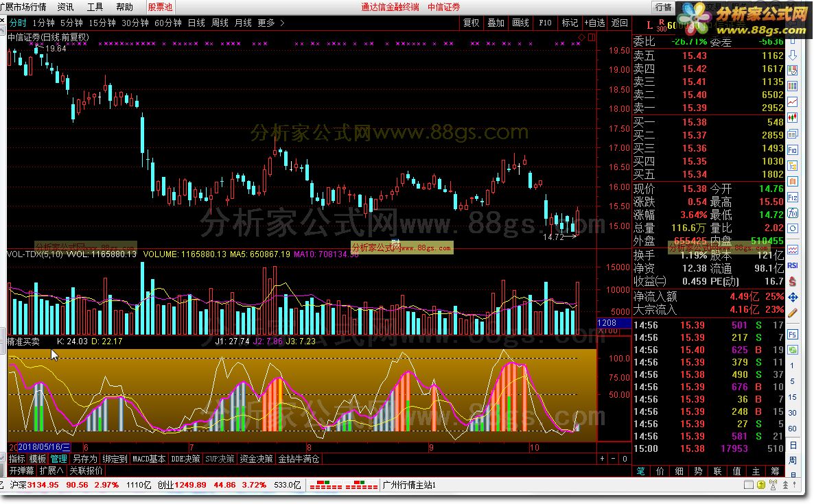Click the down arrow icon in the right sidebar
Viewport: 814px width, 504px height.
[792, 55]
